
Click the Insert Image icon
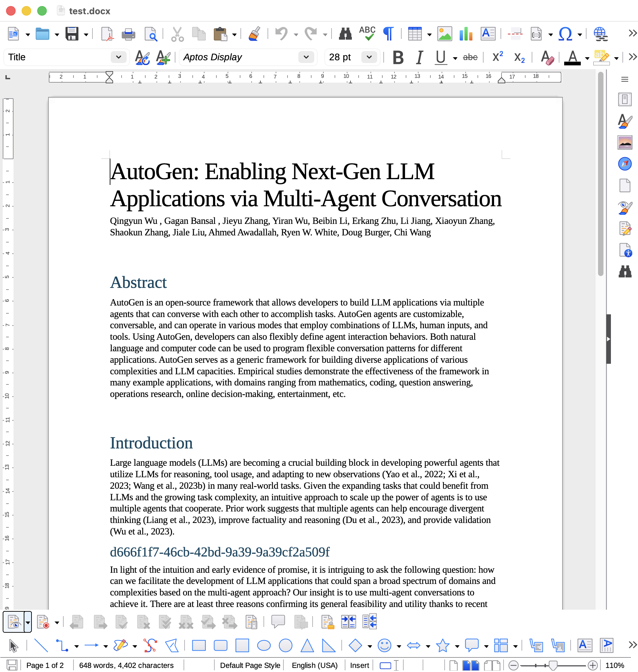[445, 34]
